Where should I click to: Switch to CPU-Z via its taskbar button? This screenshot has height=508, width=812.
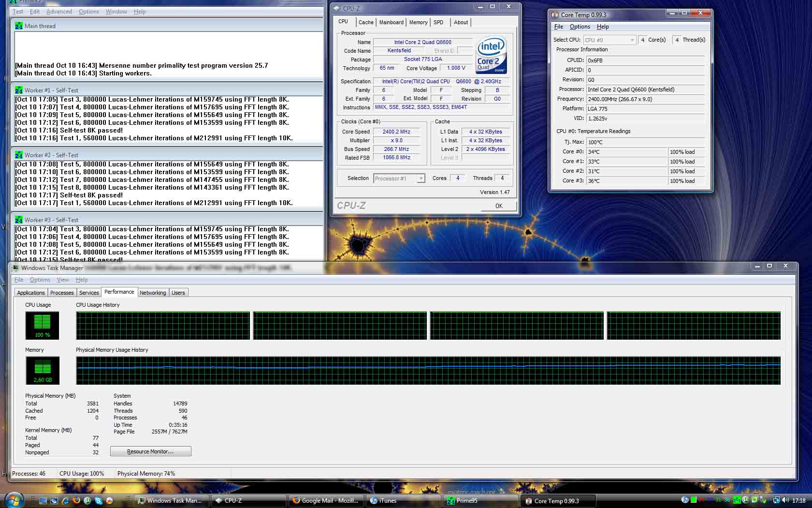(248, 501)
